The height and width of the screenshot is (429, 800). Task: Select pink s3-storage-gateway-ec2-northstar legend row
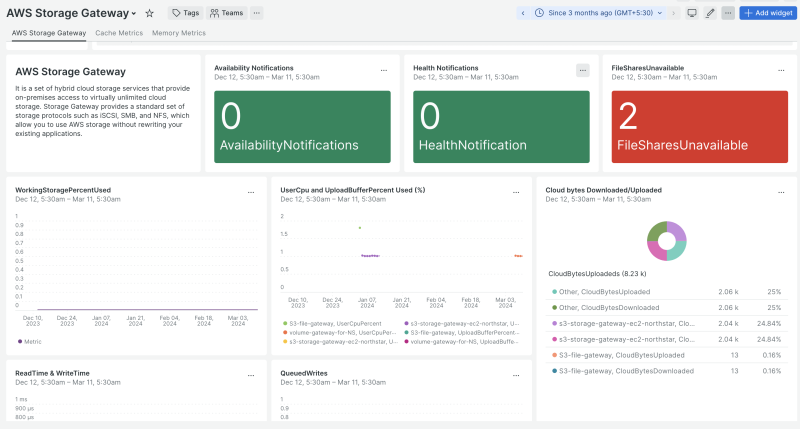pos(666,339)
